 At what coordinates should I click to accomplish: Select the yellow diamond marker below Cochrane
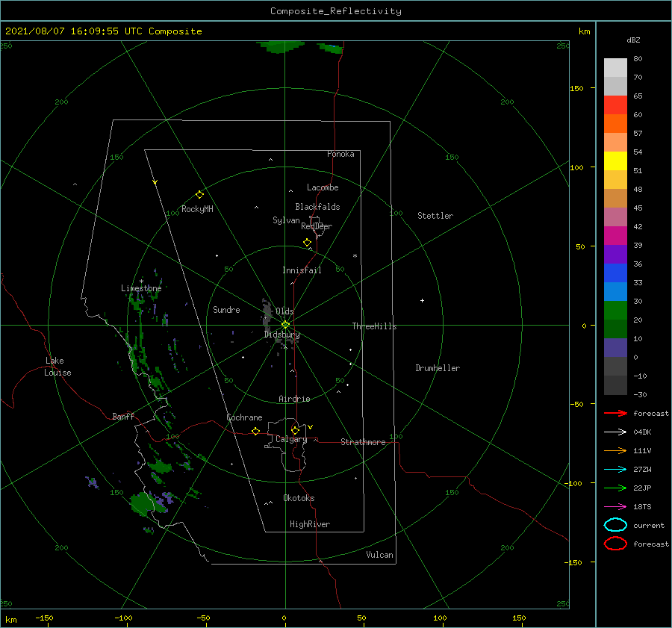pos(255,432)
